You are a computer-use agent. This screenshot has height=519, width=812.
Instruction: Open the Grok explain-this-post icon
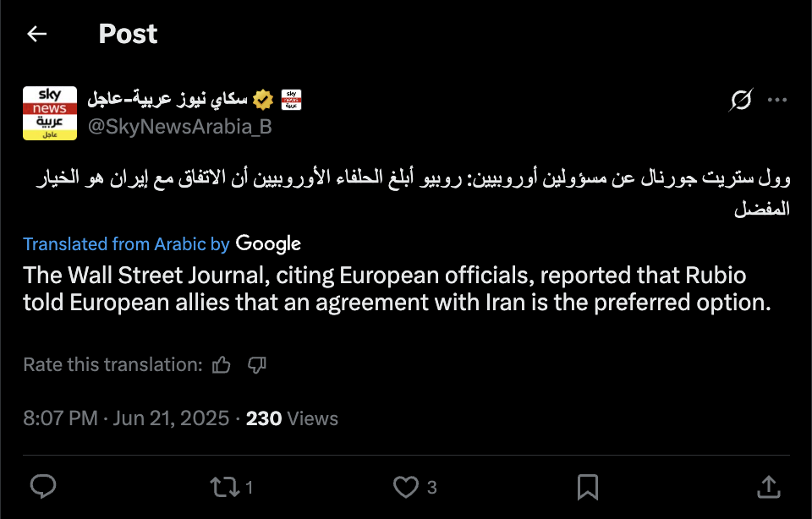pos(741,100)
